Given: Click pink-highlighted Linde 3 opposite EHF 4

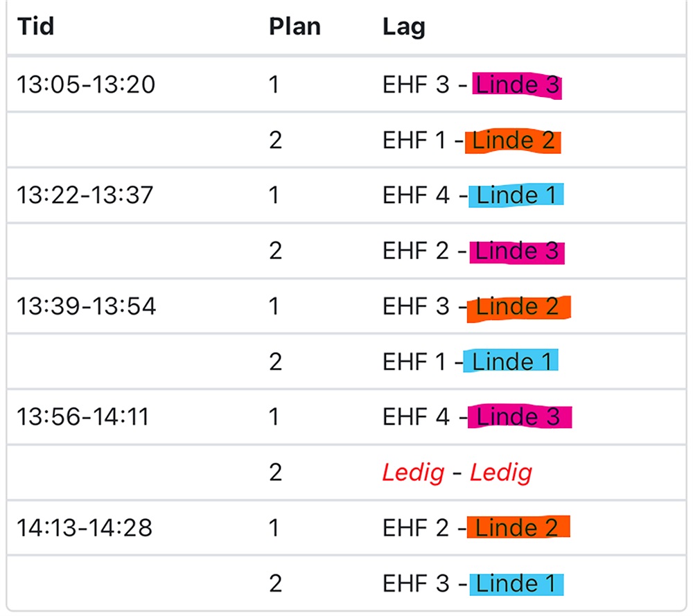Looking at the screenshot, I should point(518,418).
